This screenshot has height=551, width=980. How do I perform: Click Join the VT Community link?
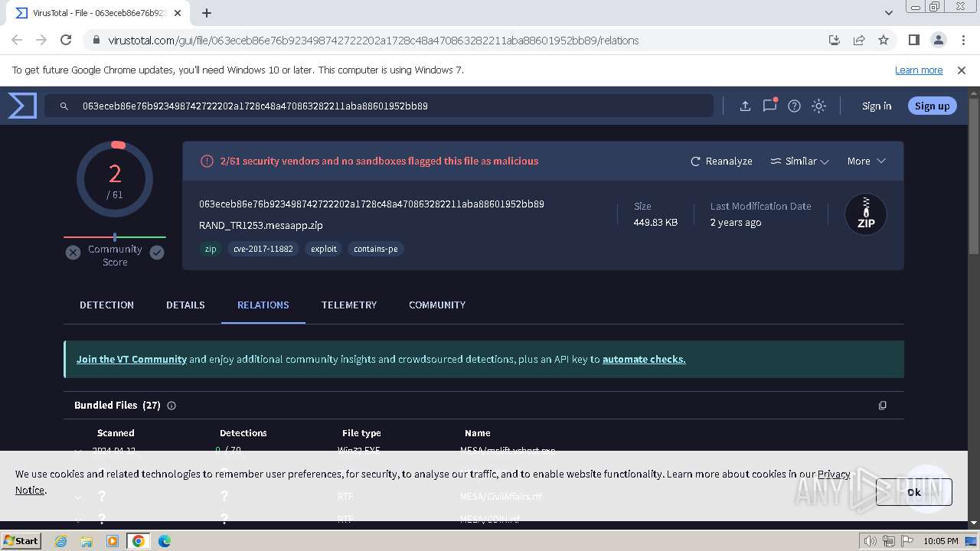click(x=132, y=359)
